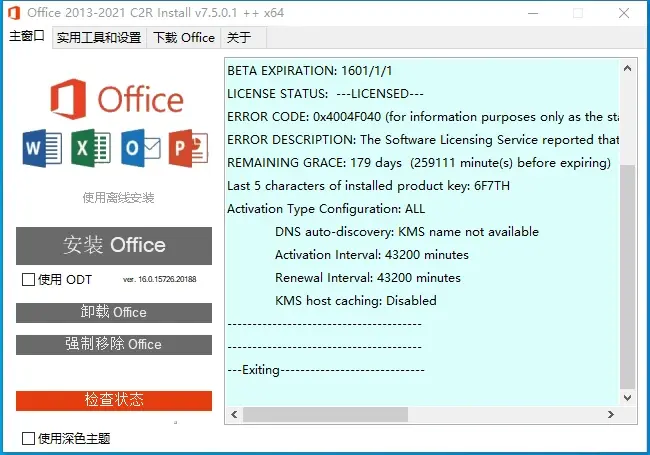This screenshot has height=455, width=650.
Task: Click the PowerPoint application icon
Action: [188, 148]
